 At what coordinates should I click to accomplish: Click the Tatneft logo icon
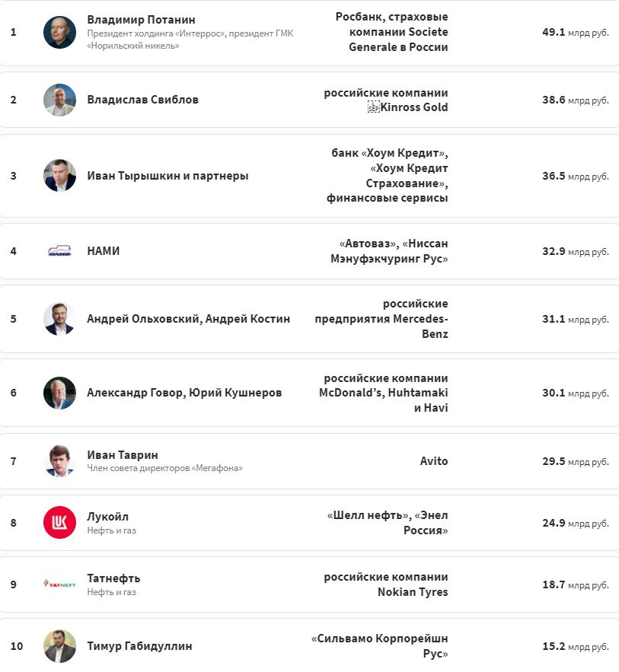point(59,584)
